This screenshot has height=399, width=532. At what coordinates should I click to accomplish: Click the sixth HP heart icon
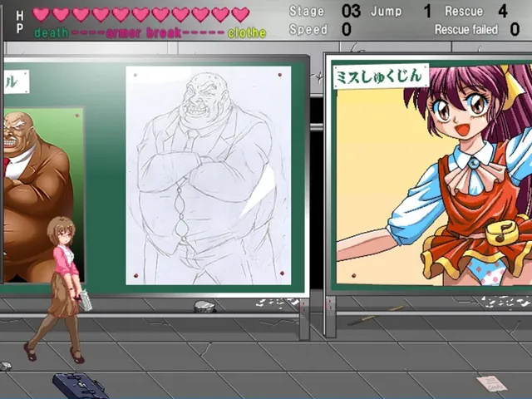[x=140, y=15]
